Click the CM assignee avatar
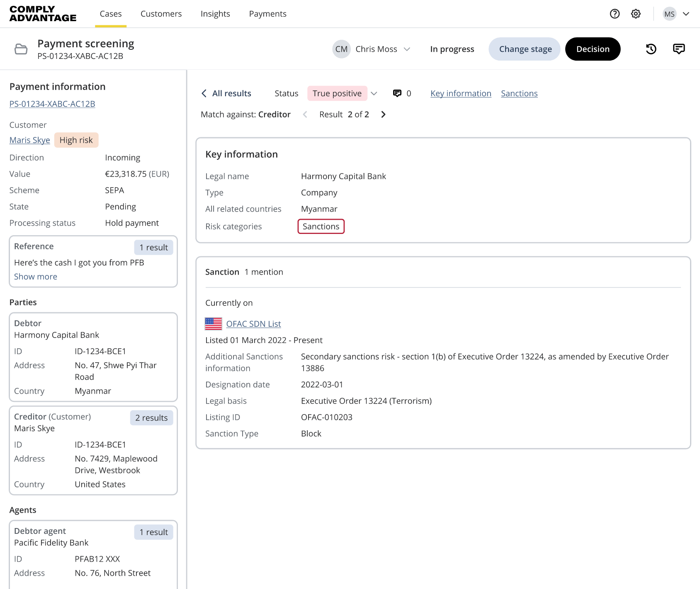The image size is (700, 589). 341,49
